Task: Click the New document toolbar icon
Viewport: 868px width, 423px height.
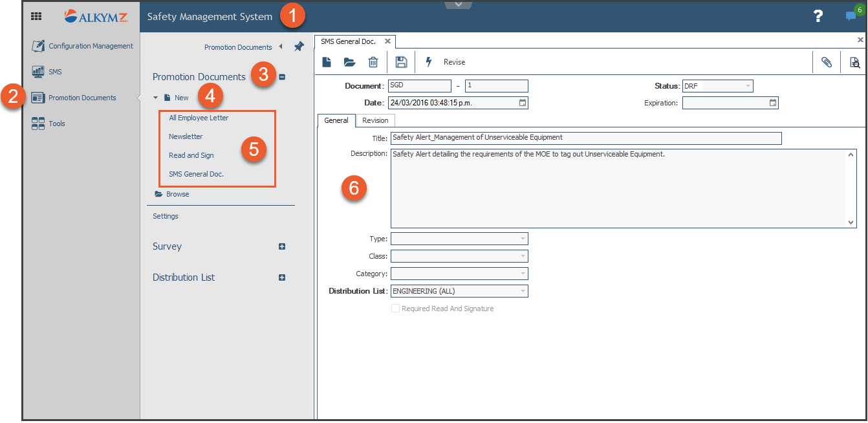Action: coord(327,62)
